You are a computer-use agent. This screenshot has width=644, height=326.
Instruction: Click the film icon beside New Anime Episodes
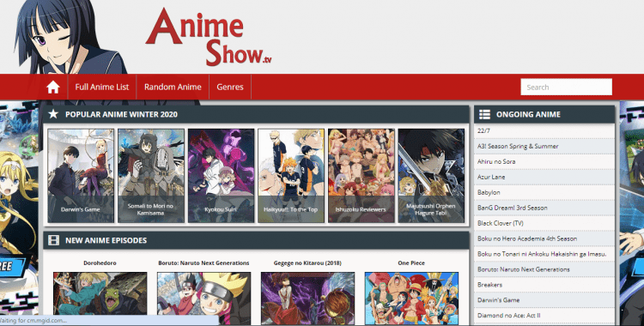point(53,240)
